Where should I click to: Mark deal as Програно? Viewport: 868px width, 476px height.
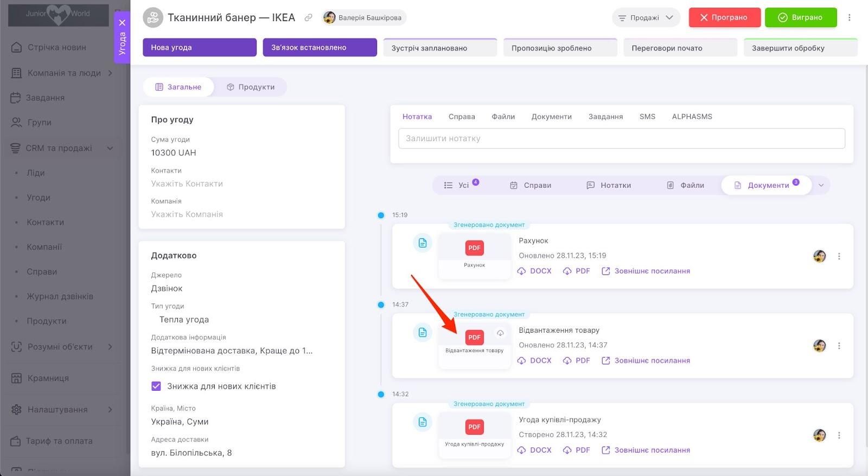click(725, 17)
